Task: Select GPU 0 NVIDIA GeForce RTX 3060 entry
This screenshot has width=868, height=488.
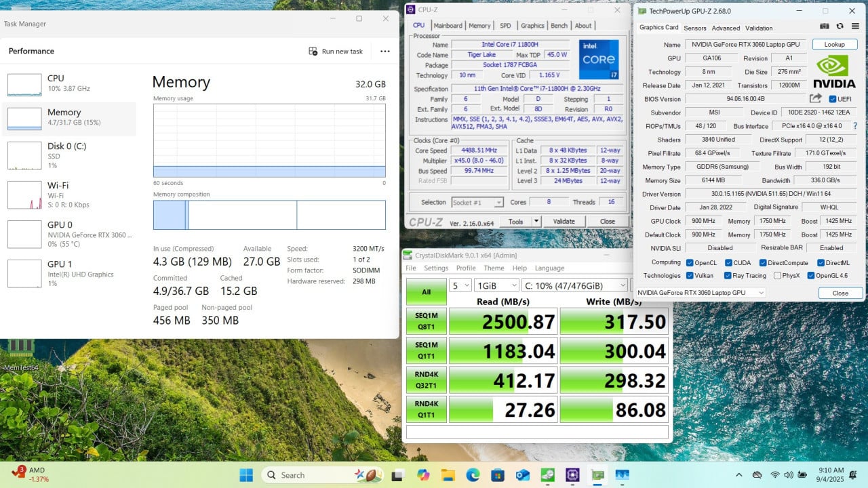Action: click(69, 234)
